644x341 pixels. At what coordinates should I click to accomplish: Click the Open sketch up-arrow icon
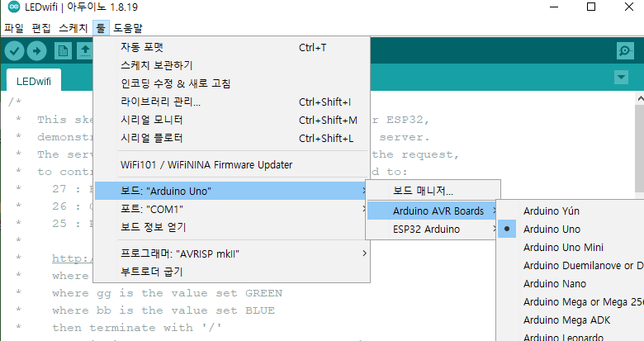tap(85, 51)
